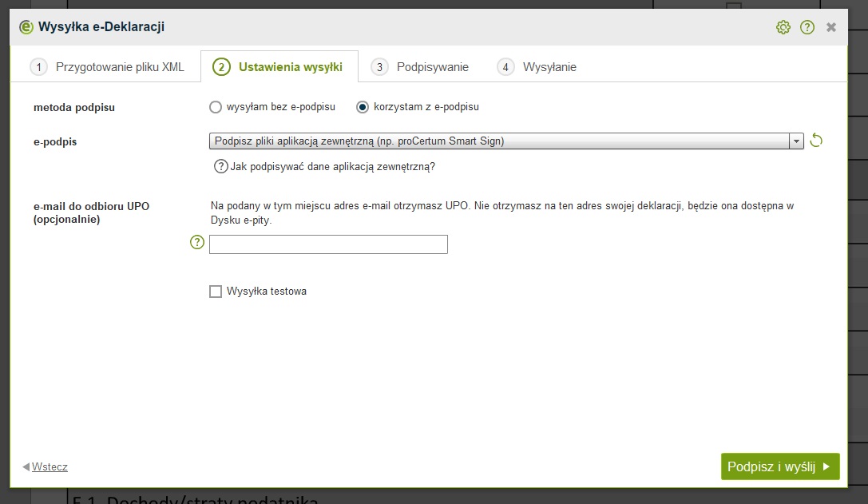Click the title bar help question mark
This screenshot has width=868, height=504.
coord(807,28)
